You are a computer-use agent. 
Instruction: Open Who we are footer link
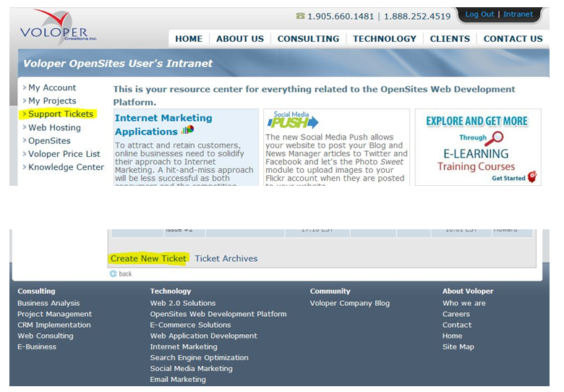(464, 303)
